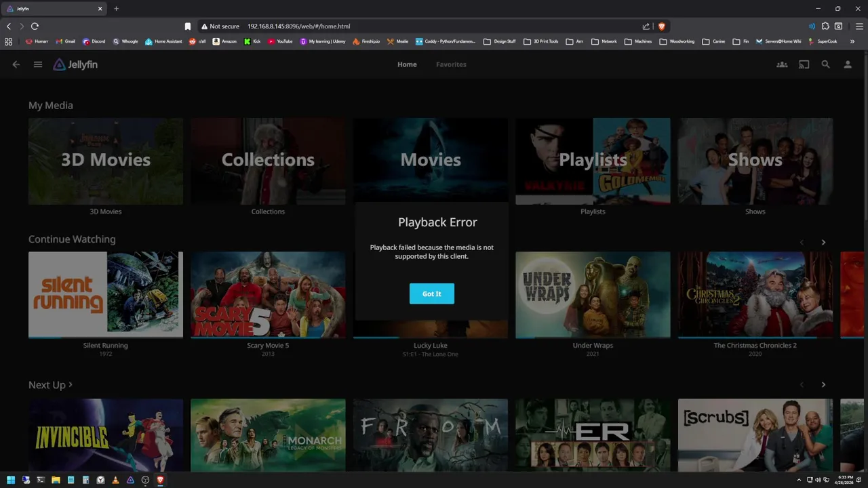
Task: Expand the Design Stuff bookmark folder
Action: tap(499, 41)
